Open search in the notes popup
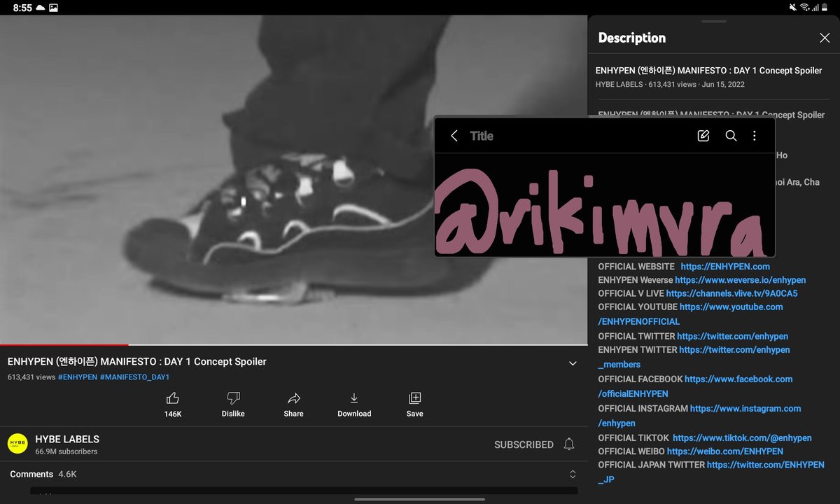This screenshot has height=504, width=840. pos(731,136)
